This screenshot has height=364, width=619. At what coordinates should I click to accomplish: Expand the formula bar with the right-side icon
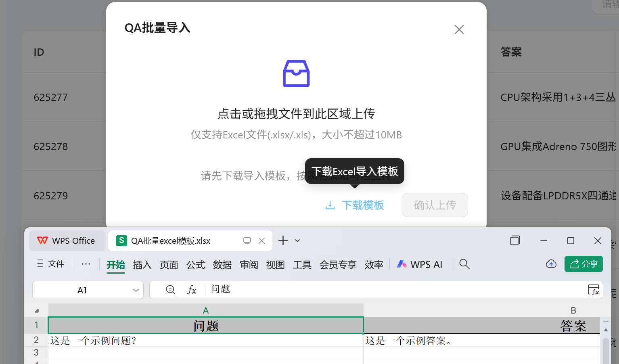click(x=594, y=290)
